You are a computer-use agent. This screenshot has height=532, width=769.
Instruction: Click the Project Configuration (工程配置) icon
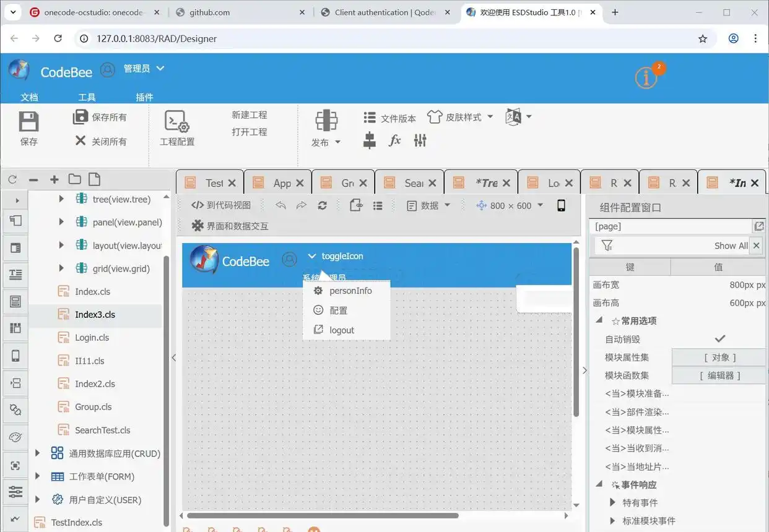pyautogui.click(x=176, y=122)
